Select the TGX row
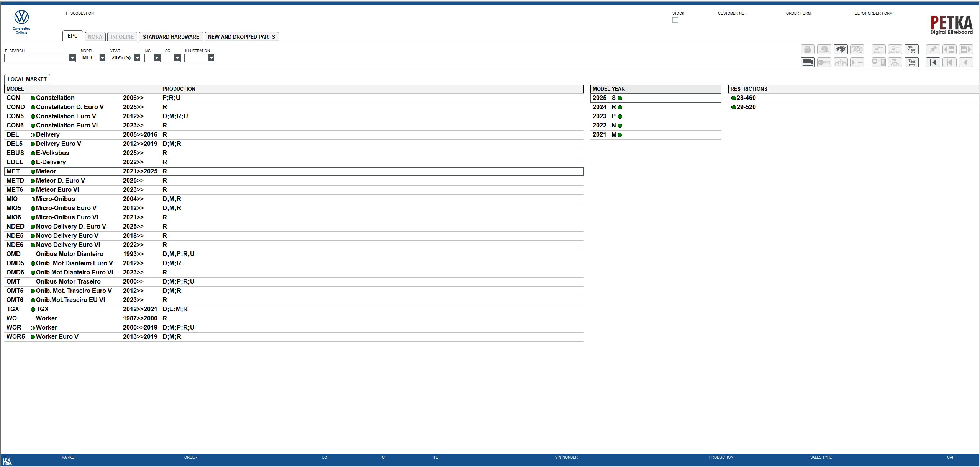The height and width of the screenshot is (467, 980). point(294,309)
